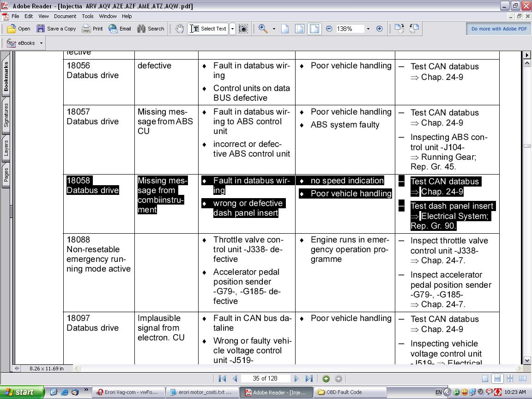This screenshot has width=532, height=399.
Task: Enable Single Page layout view
Action: (x=485, y=379)
